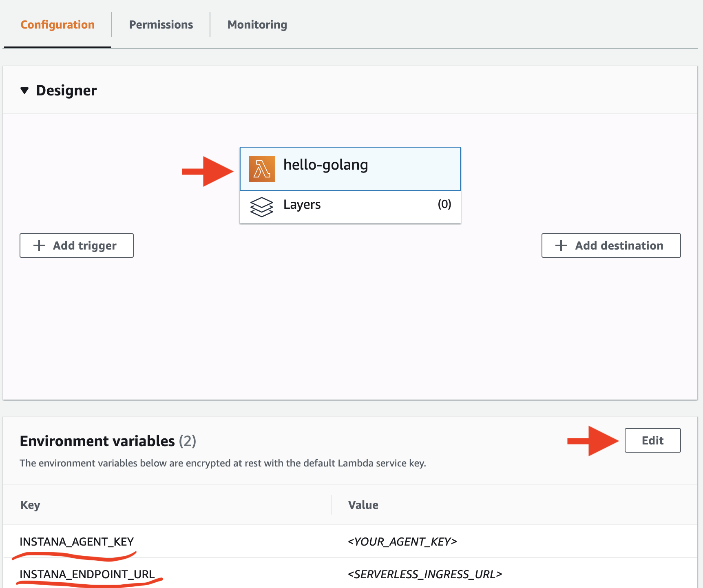
Task: Select the INSTANA_AGENT_KEY variable row
Action: 77,542
